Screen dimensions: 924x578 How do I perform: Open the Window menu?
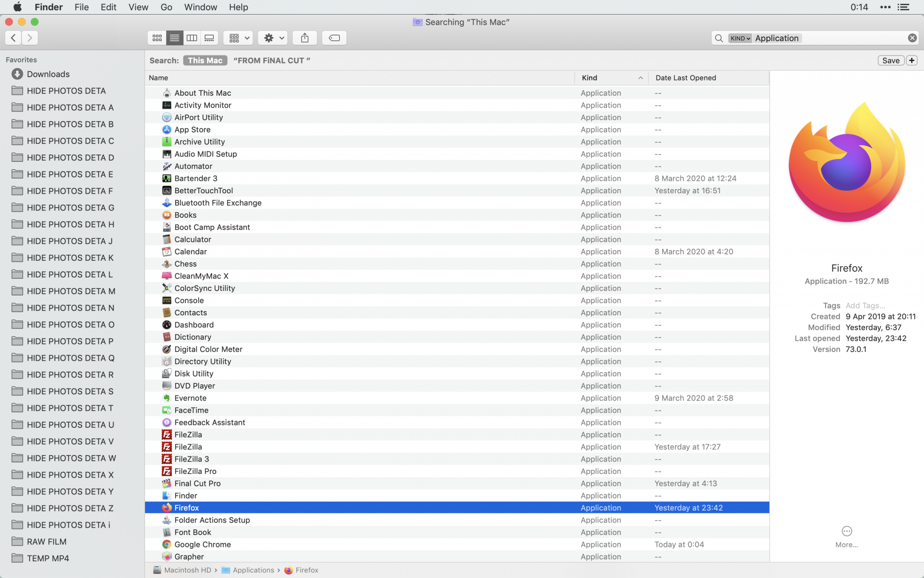coord(201,7)
